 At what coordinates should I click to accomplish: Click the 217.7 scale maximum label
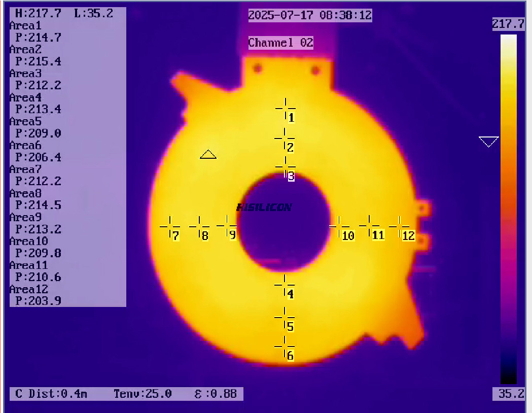click(508, 24)
